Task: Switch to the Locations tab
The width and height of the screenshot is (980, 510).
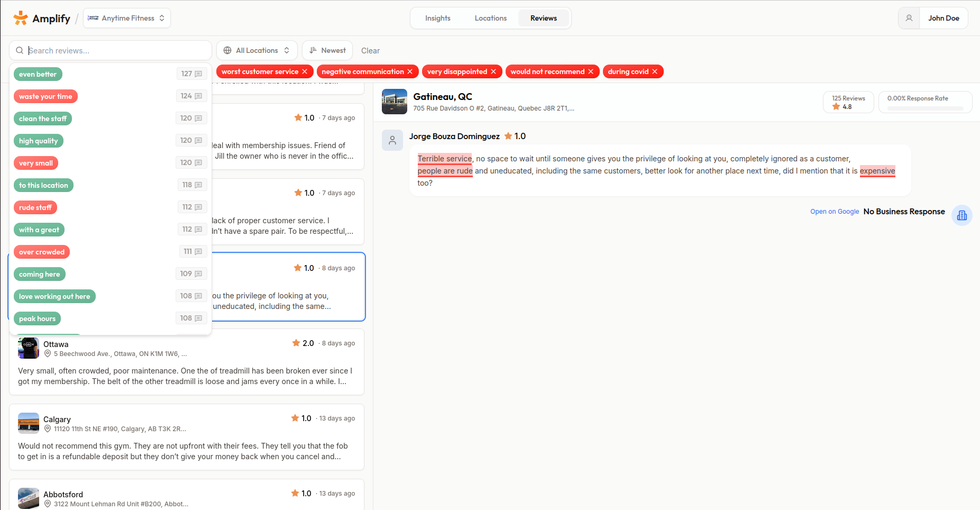Action: click(x=491, y=18)
